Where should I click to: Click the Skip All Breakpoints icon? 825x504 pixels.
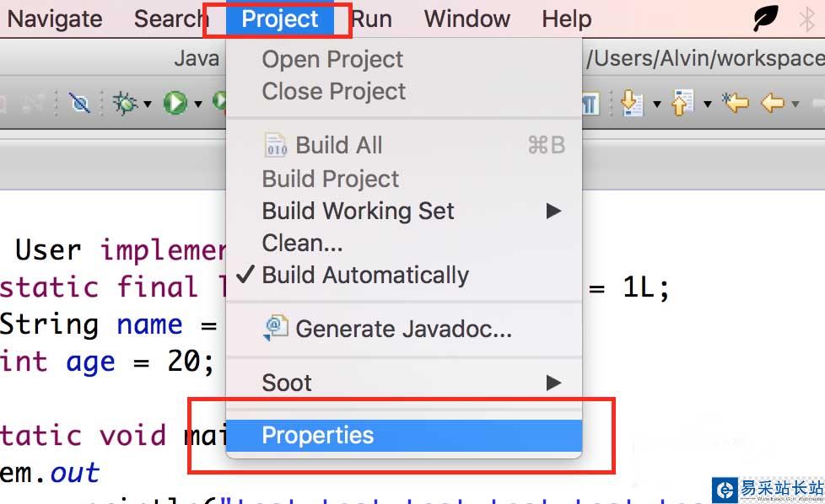(80, 104)
